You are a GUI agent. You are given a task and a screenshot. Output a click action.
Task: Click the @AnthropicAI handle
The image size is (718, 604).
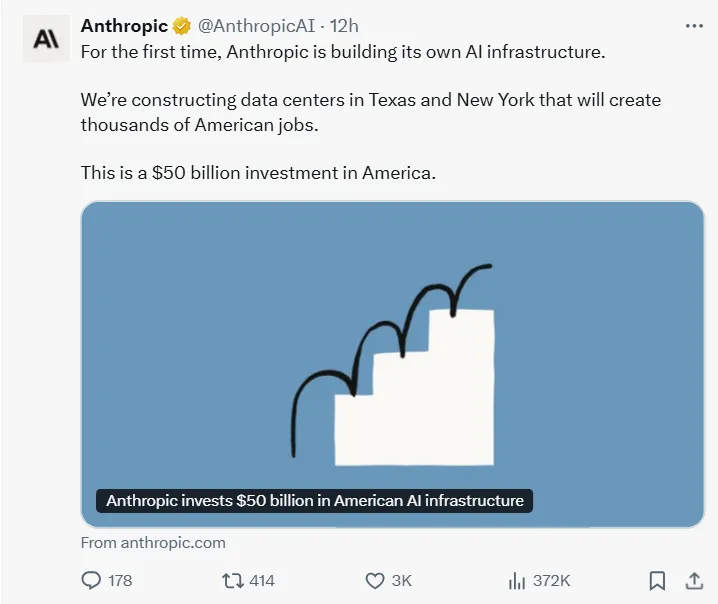coord(255,27)
